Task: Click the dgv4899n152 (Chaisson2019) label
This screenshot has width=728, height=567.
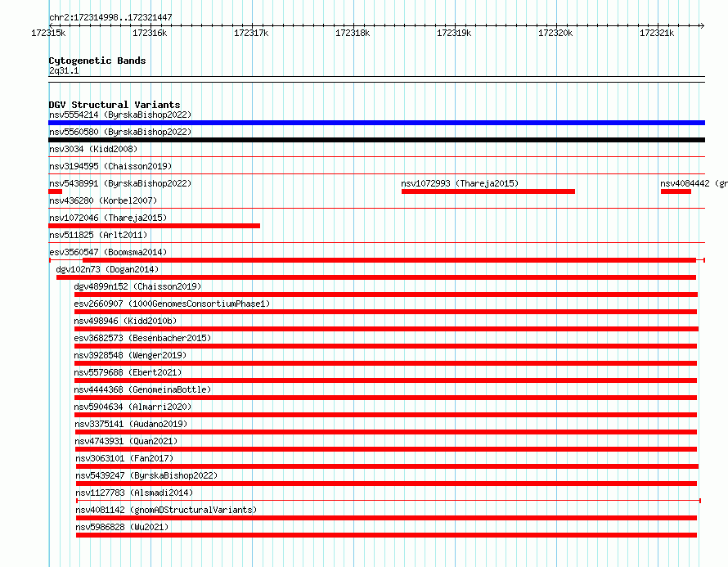Action: point(137,286)
